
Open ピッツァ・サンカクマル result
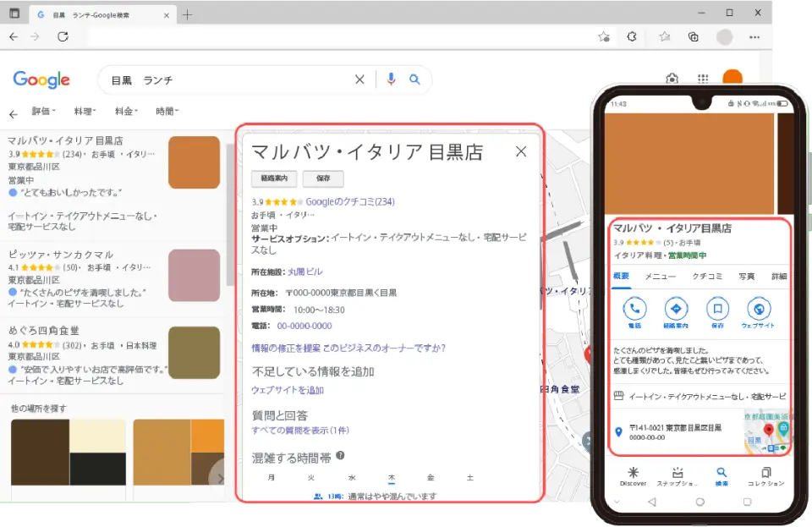61,255
